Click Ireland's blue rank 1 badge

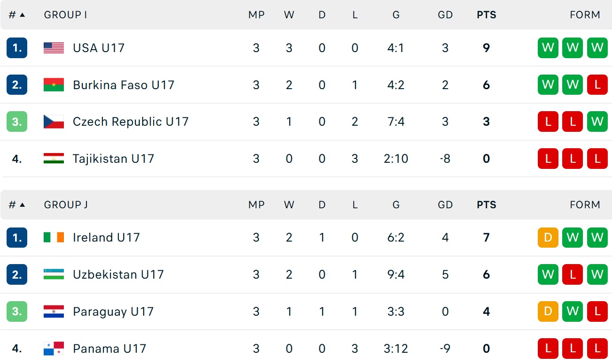point(17,238)
